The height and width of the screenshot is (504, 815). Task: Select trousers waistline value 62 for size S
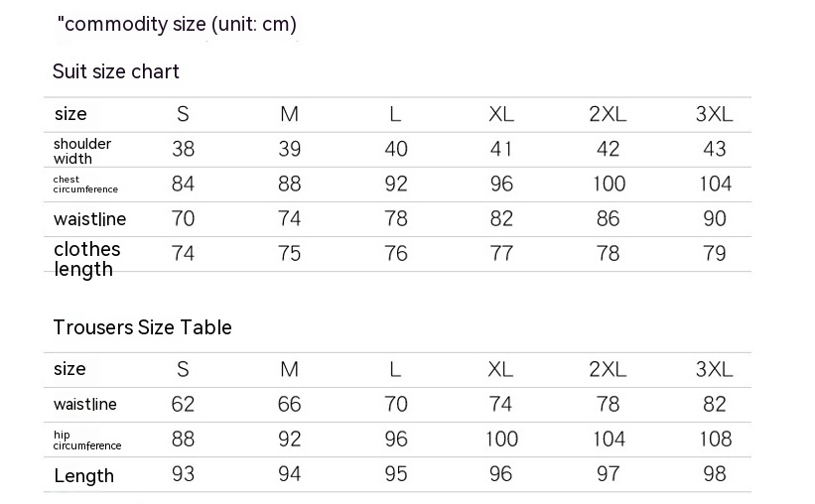pos(183,404)
